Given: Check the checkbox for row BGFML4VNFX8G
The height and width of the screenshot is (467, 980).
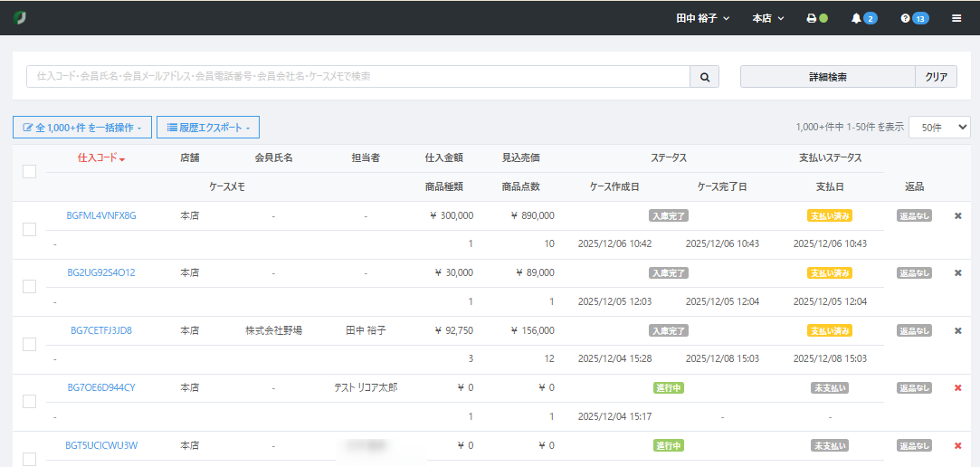Looking at the screenshot, I should 29,229.
